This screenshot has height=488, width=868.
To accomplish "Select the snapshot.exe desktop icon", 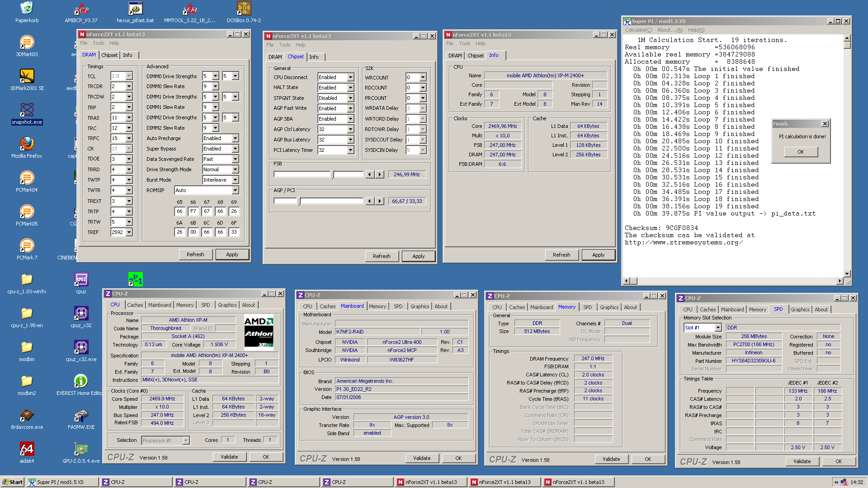I will [x=27, y=114].
